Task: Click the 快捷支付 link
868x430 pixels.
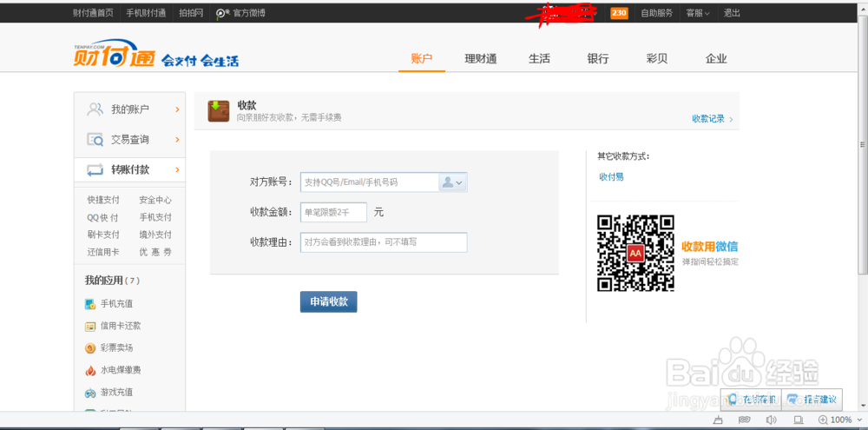Action: 103,200
